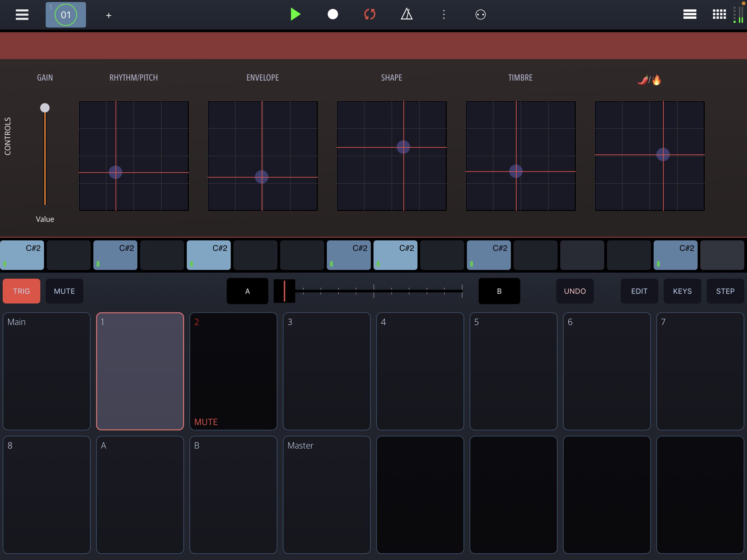This screenshot has width=747, height=560.
Task: Click the TIMBRE XY pad dot
Action: pyautogui.click(x=516, y=171)
